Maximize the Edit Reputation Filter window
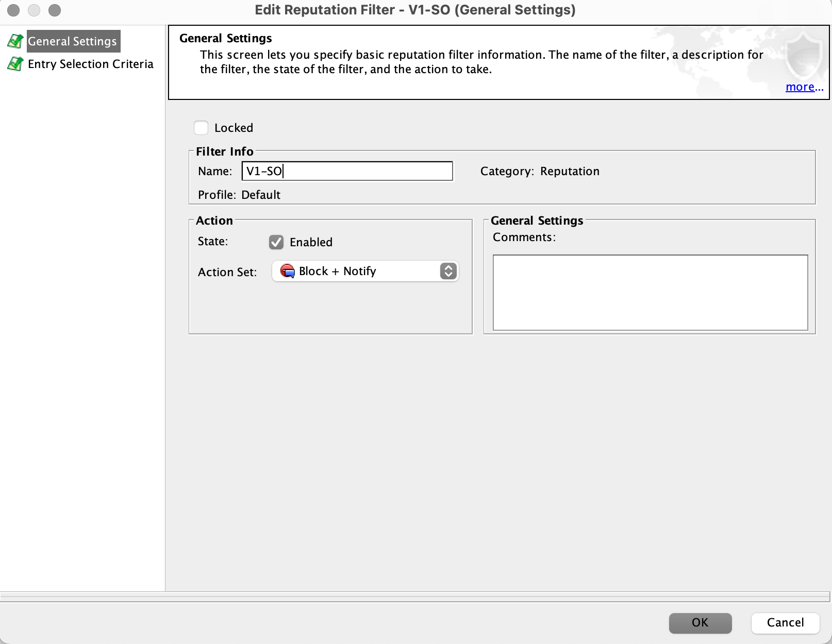The height and width of the screenshot is (644, 832). (x=55, y=10)
